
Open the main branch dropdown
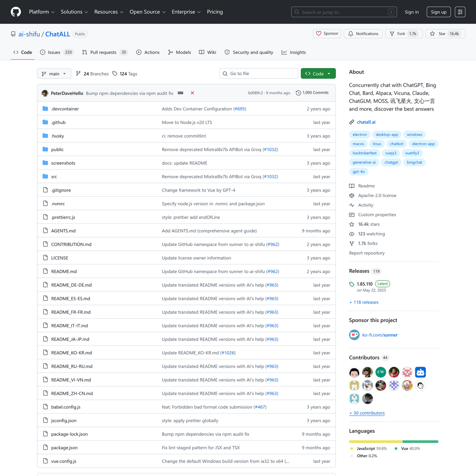point(54,74)
